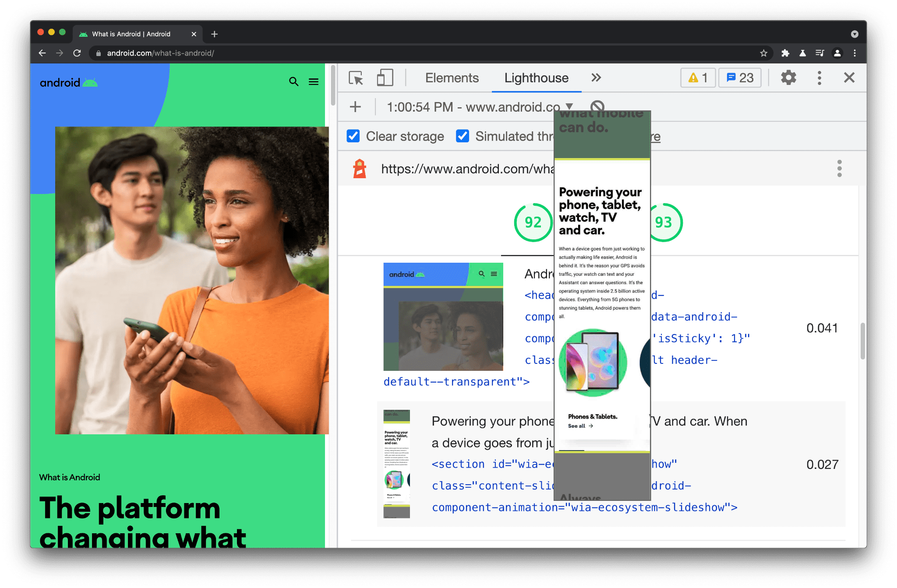
Task: Click the more DevTools panels chevron
Action: click(x=596, y=78)
